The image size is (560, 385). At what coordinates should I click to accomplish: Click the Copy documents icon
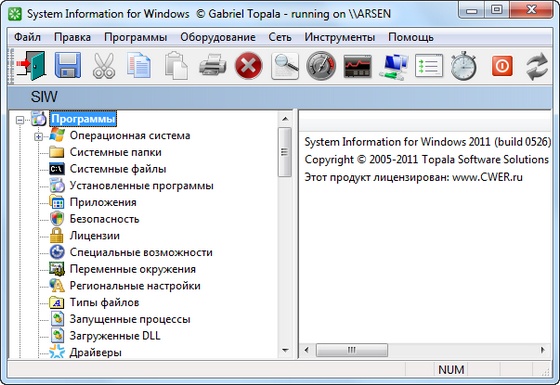[139, 66]
